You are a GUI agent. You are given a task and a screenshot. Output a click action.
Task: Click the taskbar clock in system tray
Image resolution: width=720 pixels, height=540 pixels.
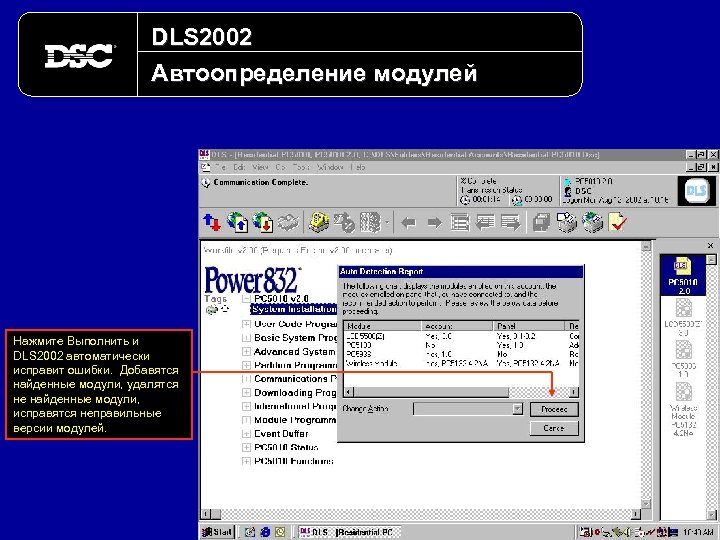coord(698,532)
